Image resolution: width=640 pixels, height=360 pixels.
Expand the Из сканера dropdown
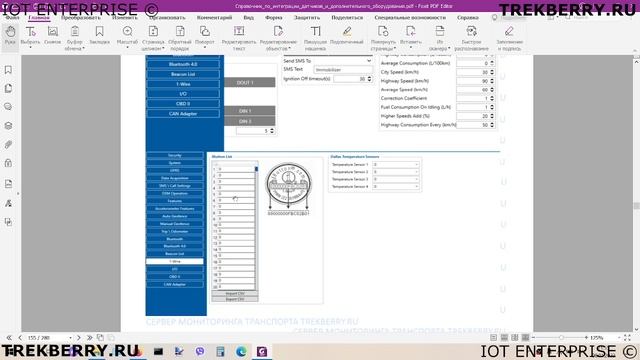[x=449, y=49]
